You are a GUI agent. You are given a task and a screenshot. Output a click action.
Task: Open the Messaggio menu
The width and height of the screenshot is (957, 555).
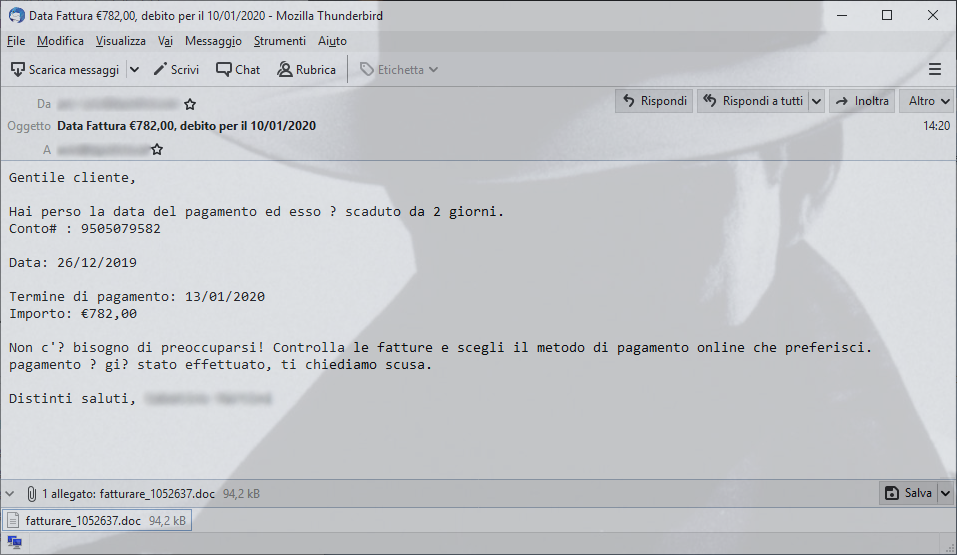[213, 41]
